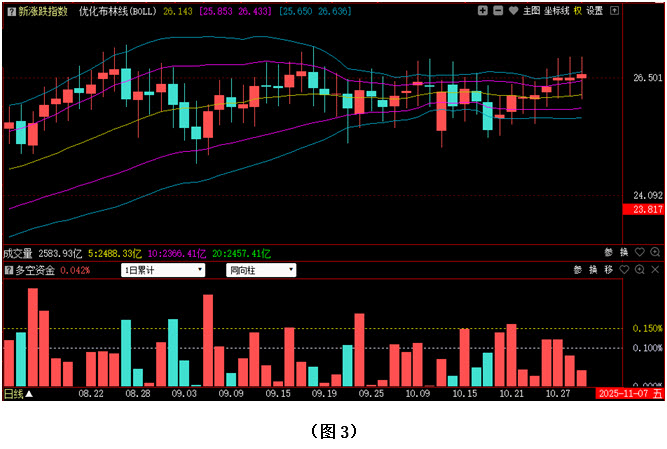The height and width of the screenshot is (449, 667).
Task: Click the plus zoom-in icon in the top toolbar
Action: coord(483,10)
